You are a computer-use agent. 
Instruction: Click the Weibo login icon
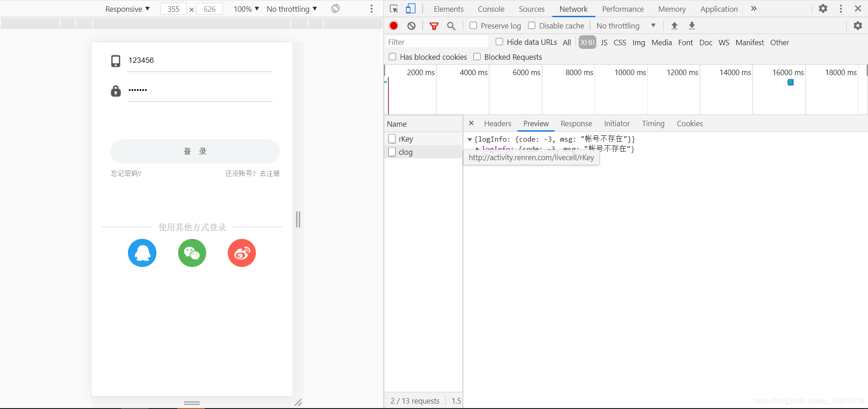pyautogui.click(x=242, y=253)
